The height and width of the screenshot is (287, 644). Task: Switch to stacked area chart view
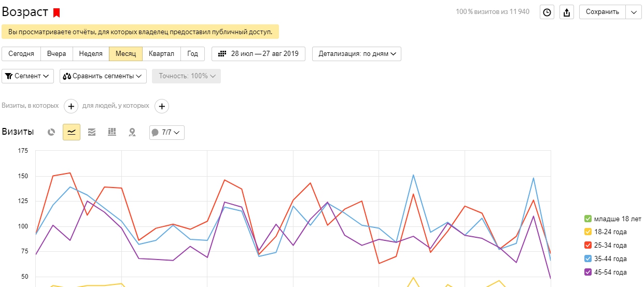coord(92,132)
